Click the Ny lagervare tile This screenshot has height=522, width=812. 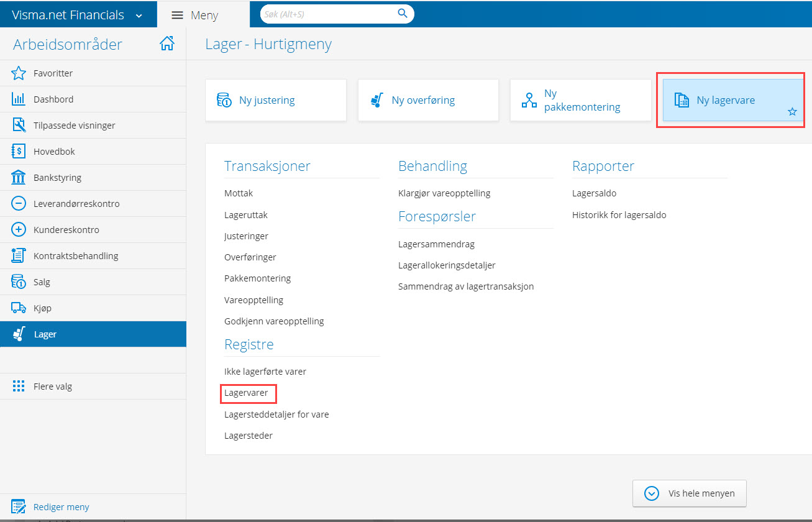click(733, 100)
